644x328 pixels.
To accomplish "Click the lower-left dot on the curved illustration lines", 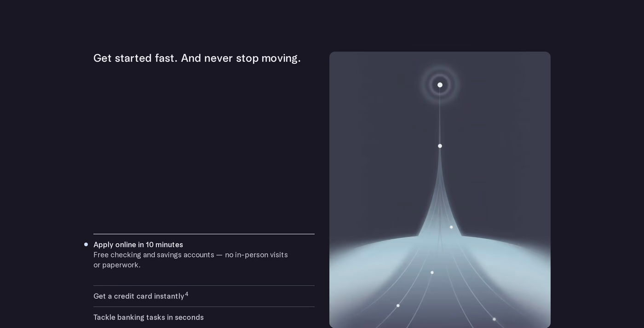I will [x=398, y=305].
